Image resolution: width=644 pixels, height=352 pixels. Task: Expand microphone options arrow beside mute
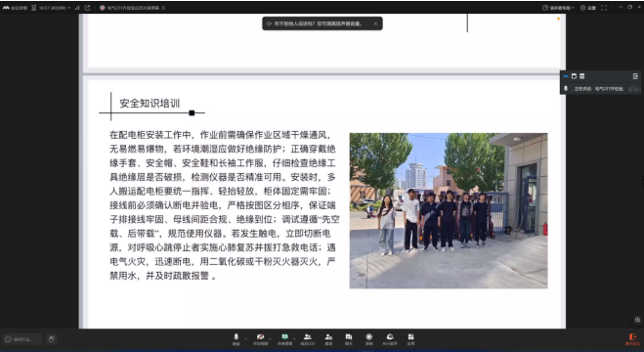click(x=245, y=339)
